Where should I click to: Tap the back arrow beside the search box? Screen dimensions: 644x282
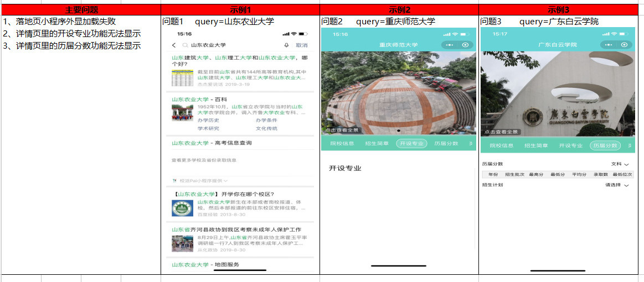[174, 45]
